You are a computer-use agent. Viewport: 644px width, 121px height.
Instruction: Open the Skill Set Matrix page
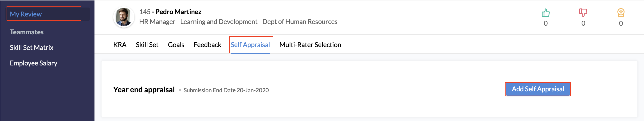pos(31,48)
